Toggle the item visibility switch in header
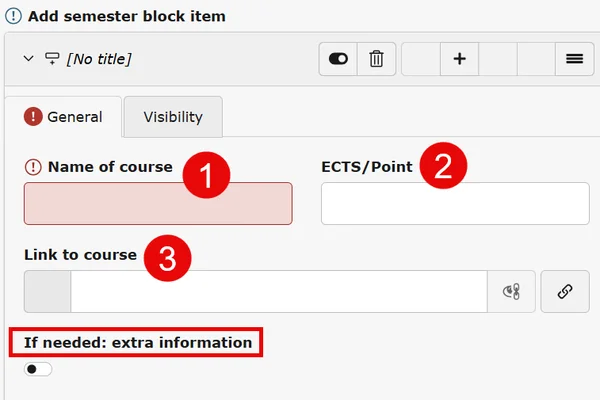 tap(338, 59)
